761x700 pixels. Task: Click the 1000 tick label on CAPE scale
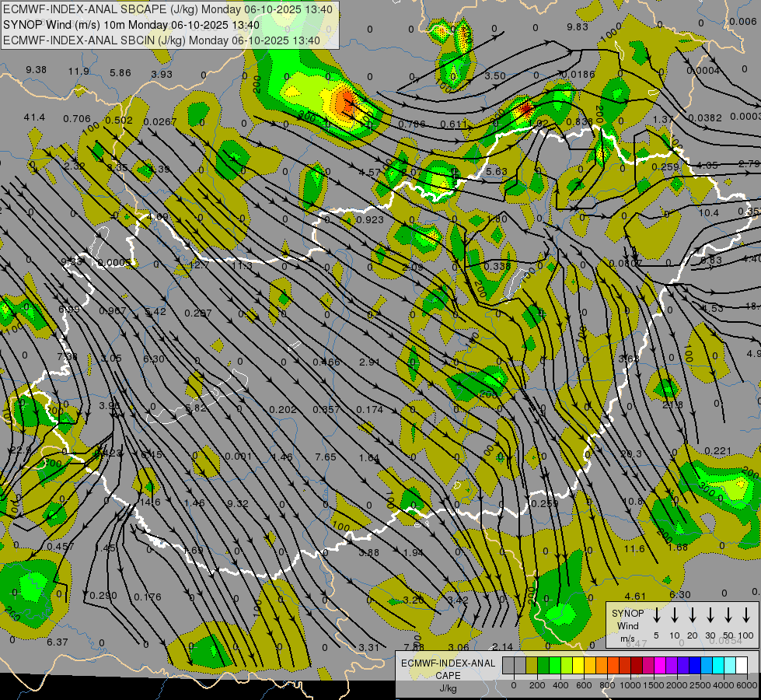[x=630, y=685]
